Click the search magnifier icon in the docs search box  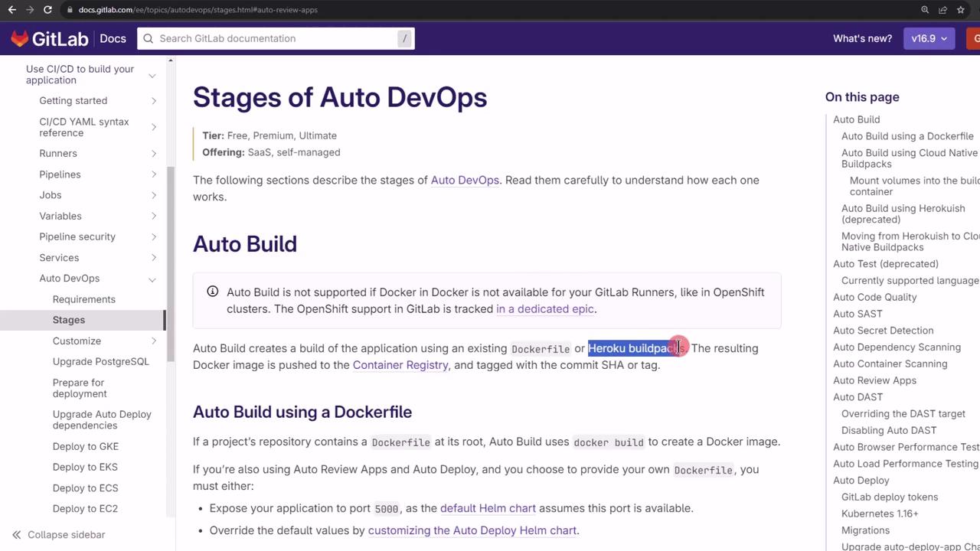[x=149, y=38]
